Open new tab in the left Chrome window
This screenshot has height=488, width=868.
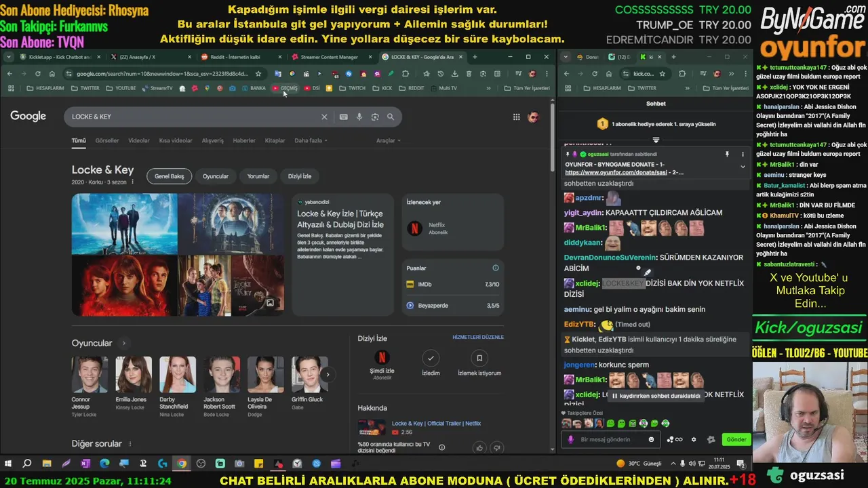pos(475,57)
